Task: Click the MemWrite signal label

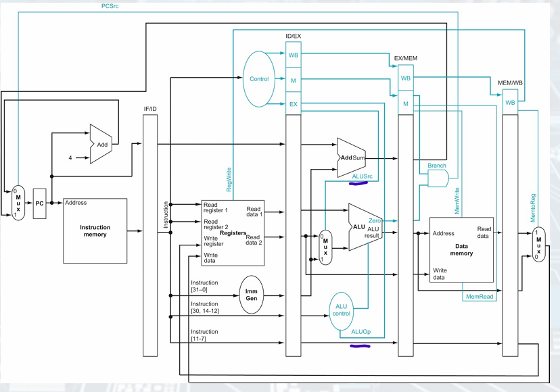Action: pyautogui.click(x=457, y=201)
